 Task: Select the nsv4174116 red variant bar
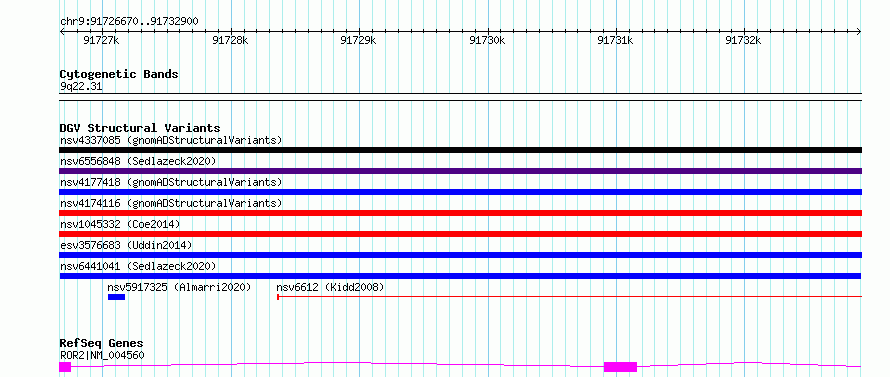tap(460, 213)
